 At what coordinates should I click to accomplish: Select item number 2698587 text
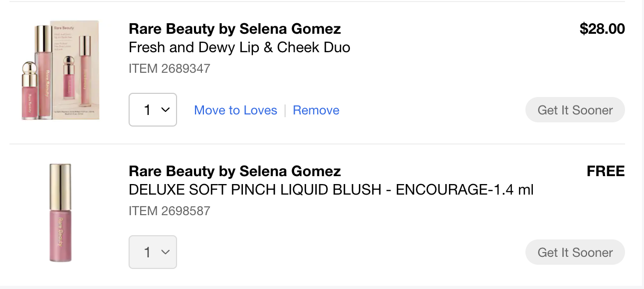169,211
